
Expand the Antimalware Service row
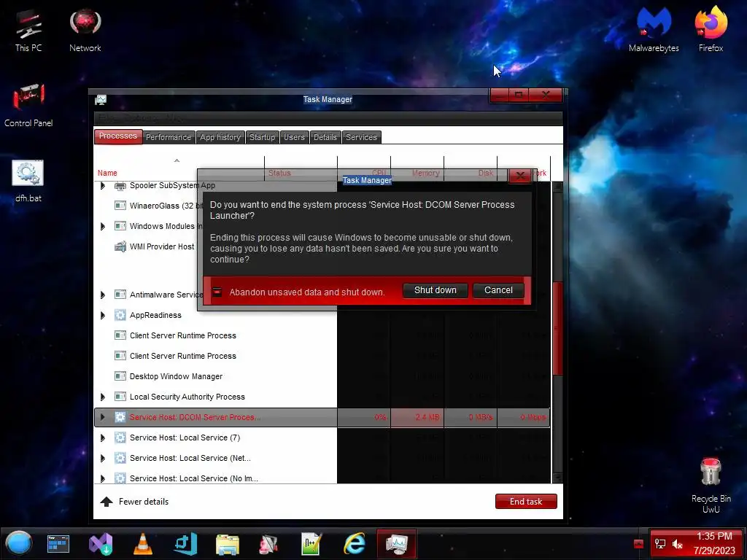coord(102,295)
